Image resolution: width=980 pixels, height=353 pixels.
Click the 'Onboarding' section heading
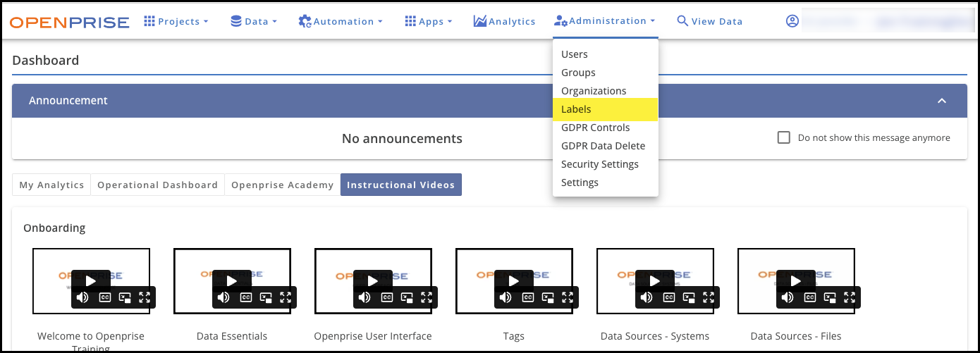[x=54, y=228]
